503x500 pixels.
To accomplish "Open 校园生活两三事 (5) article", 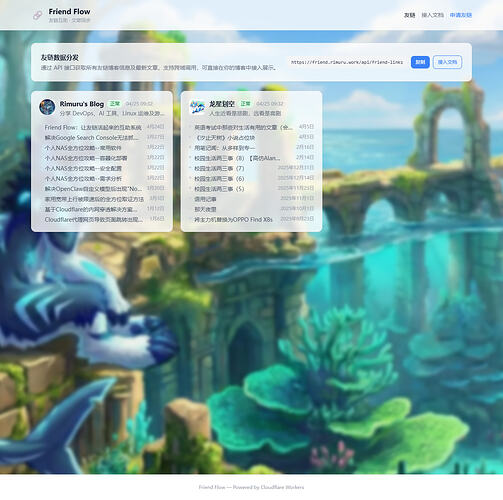I will tap(219, 189).
